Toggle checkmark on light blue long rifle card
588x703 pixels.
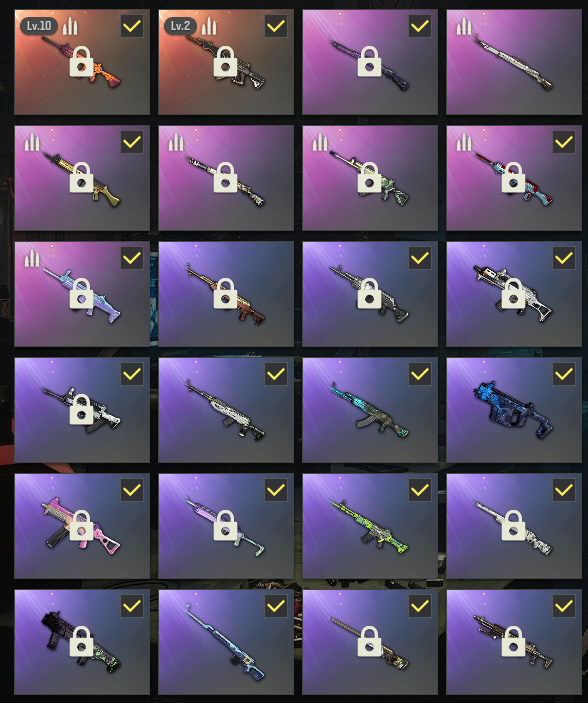[x=276, y=606]
